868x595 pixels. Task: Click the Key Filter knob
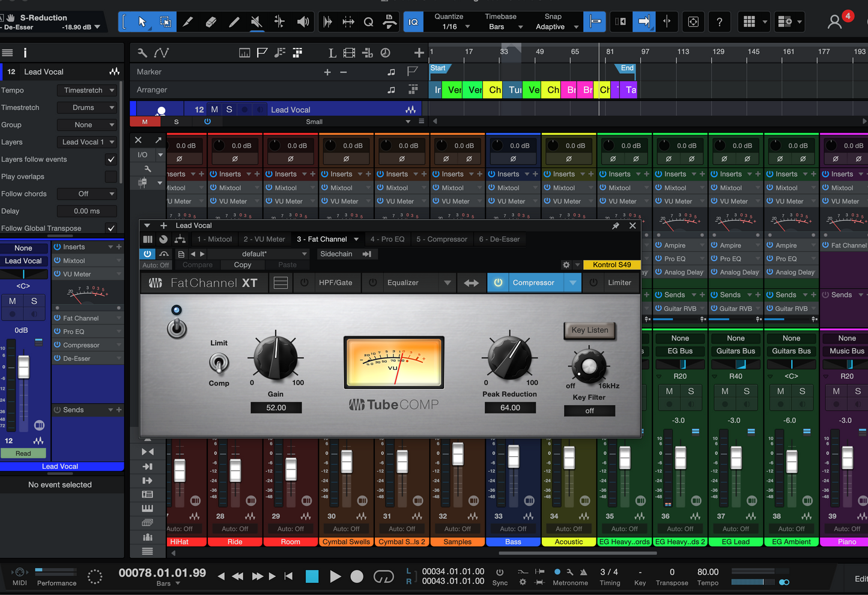(x=589, y=365)
